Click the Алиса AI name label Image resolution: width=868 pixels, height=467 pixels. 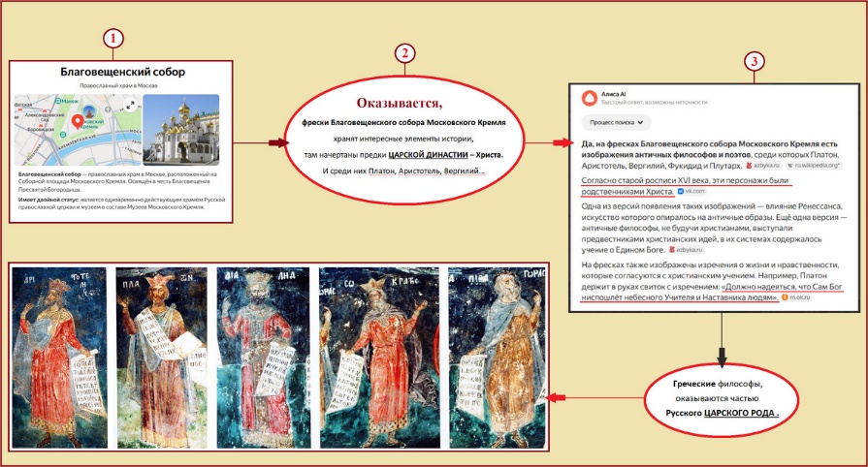tap(613, 94)
